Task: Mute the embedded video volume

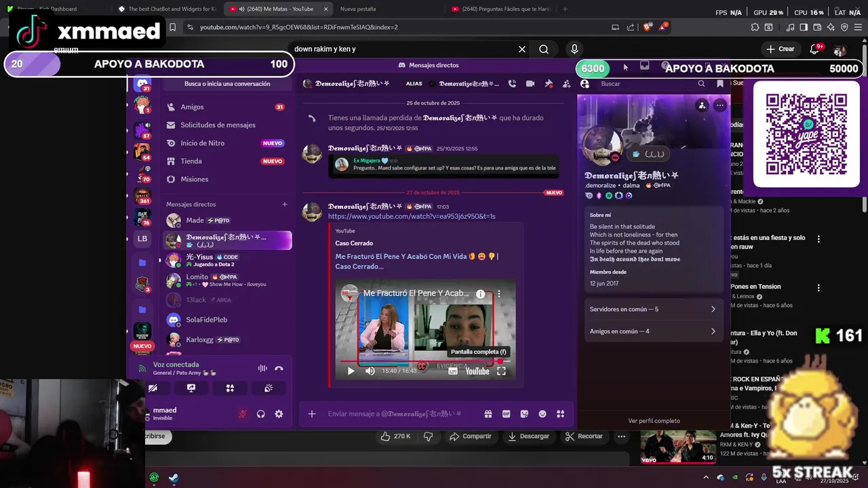Action: pyautogui.click(x=370, y=371)
